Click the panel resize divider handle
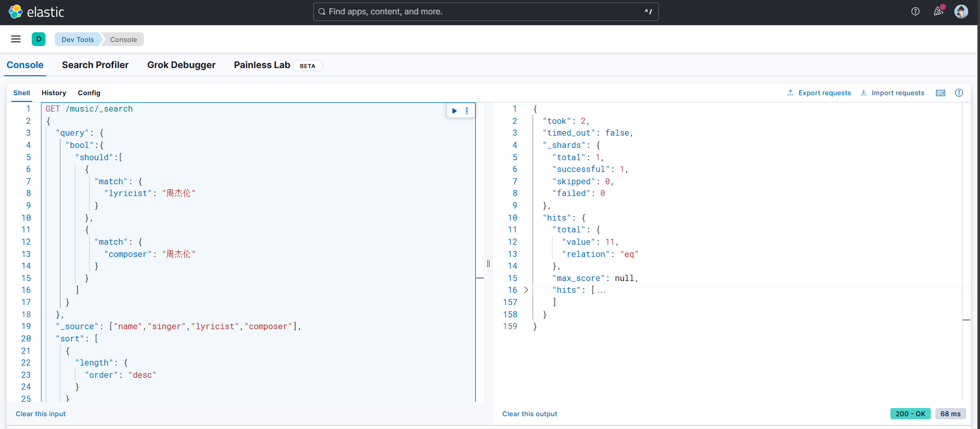The height and width of the screenshot is (429, 980). [x=488, y=264]
